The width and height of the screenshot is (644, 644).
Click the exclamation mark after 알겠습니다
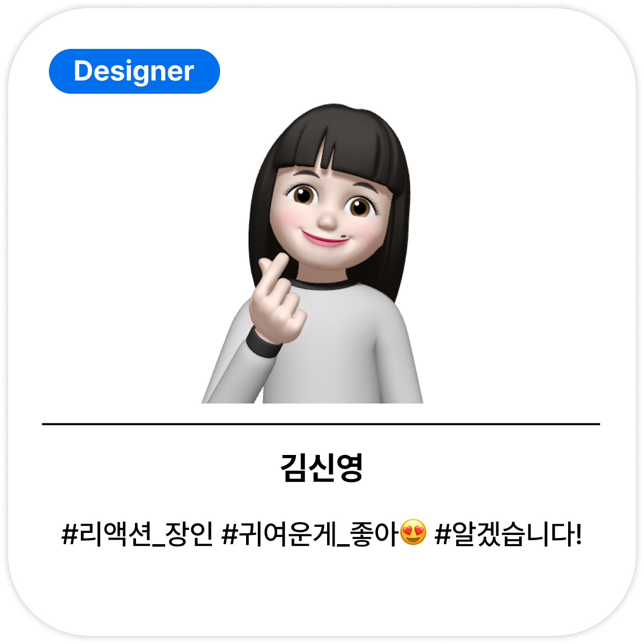(x=578, y=533)
